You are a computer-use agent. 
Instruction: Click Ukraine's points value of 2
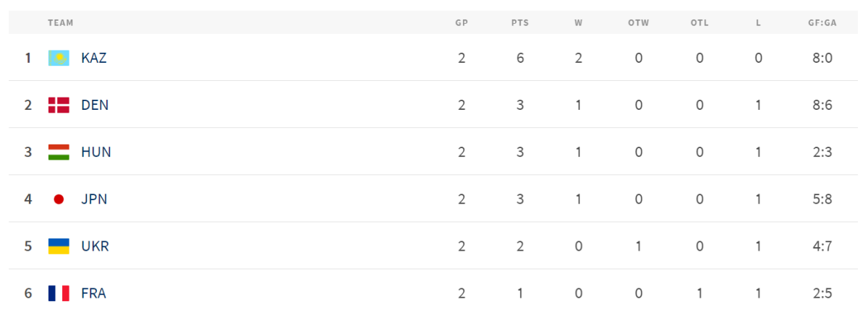click(x=519, y=246)
